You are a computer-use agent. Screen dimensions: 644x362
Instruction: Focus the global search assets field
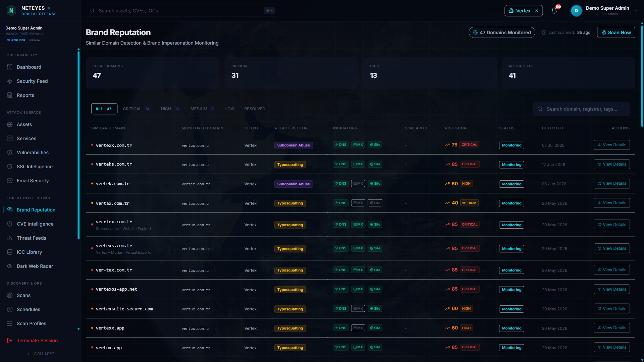click(x=182, y=11)
